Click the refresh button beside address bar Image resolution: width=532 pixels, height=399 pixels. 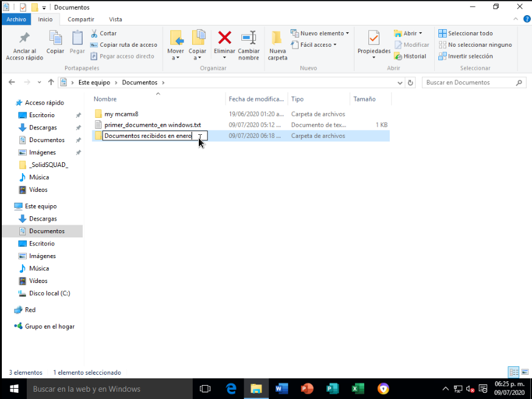(x=411, y=83)
